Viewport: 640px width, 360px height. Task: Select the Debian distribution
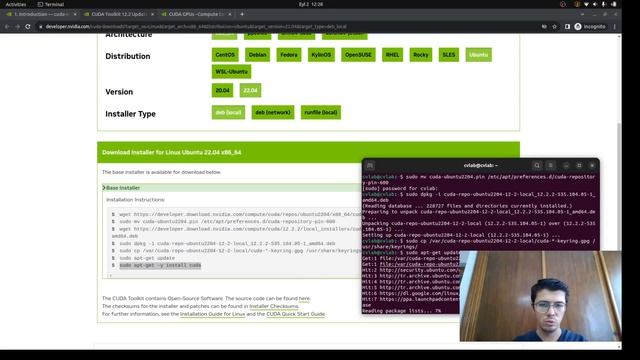point(258,55)
